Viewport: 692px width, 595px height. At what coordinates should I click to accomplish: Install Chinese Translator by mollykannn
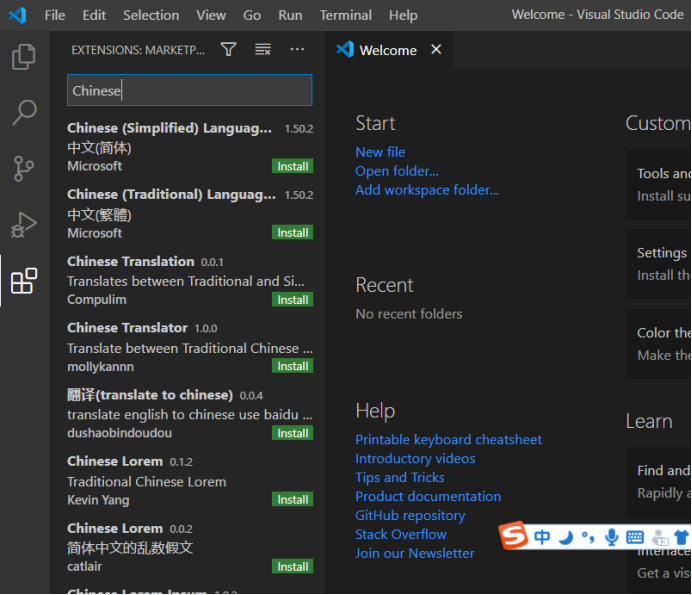point(293,366)
